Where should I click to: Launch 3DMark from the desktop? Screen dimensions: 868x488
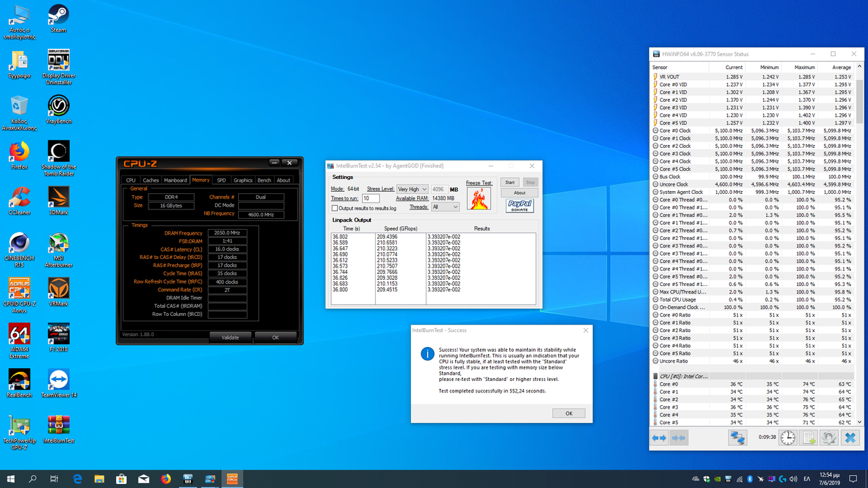tap(58, 200)
